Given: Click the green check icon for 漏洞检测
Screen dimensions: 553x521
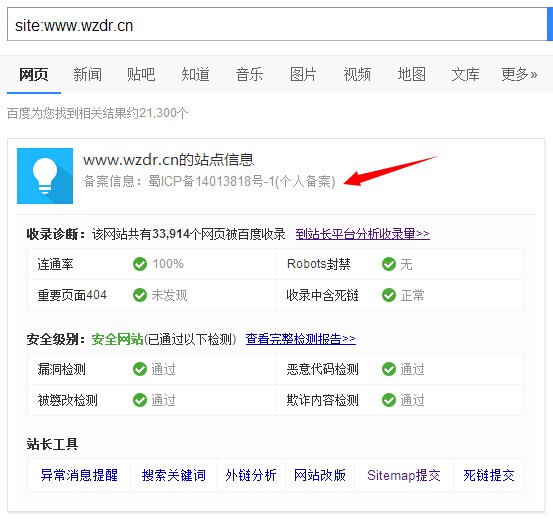Looking at the screenshot, I should click(140, 369).
